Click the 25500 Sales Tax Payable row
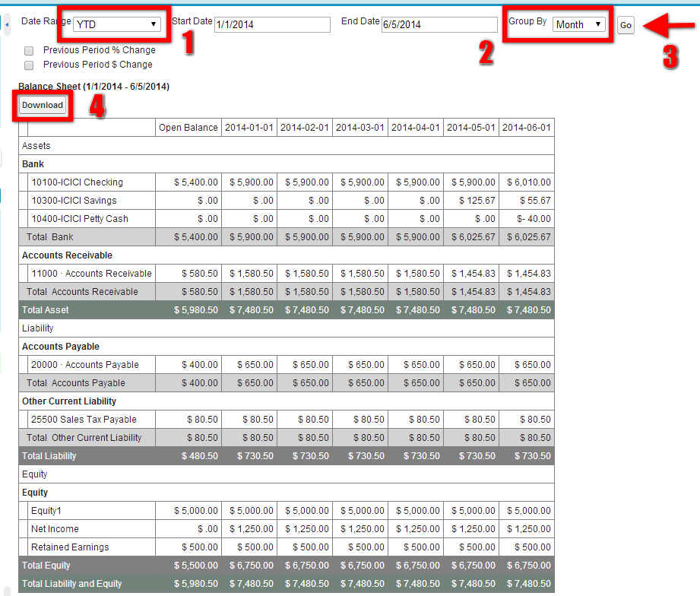Screen dimensions: 700x596 point(84,420)
